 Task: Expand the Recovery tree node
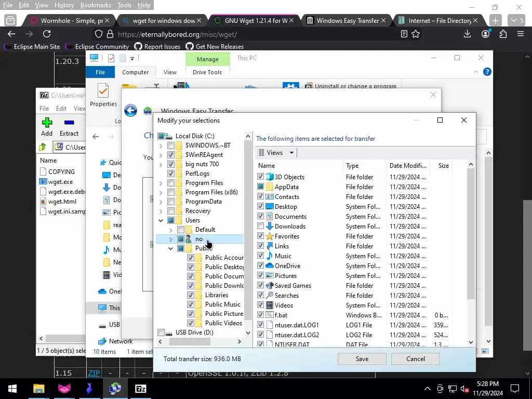pos(161,211)
